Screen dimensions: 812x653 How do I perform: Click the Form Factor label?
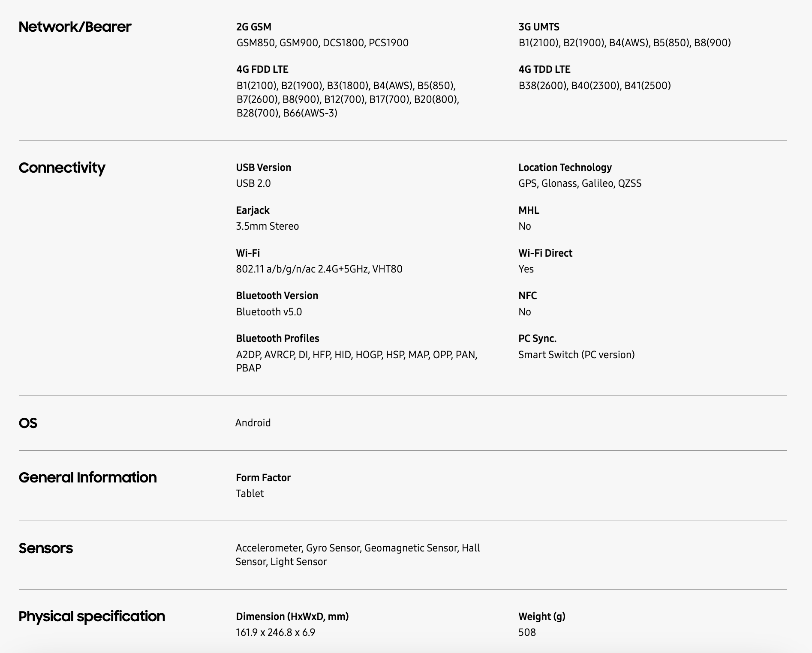pos(263,478)
